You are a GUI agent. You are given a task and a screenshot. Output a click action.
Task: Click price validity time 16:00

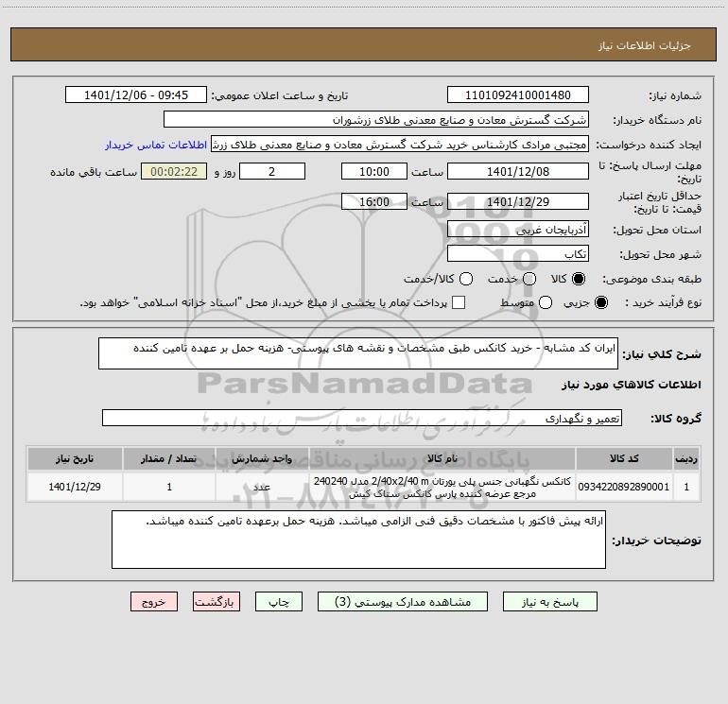(x=374, y=201)
